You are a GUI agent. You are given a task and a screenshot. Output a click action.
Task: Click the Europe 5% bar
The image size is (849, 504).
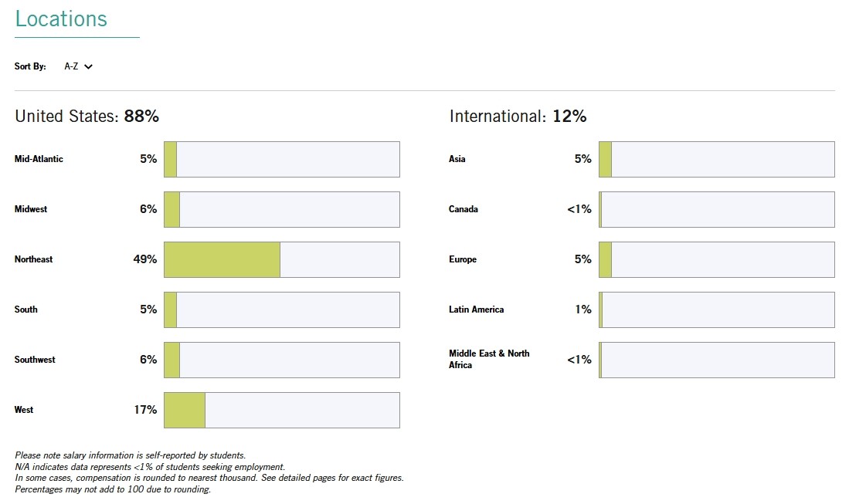[716, 259]
